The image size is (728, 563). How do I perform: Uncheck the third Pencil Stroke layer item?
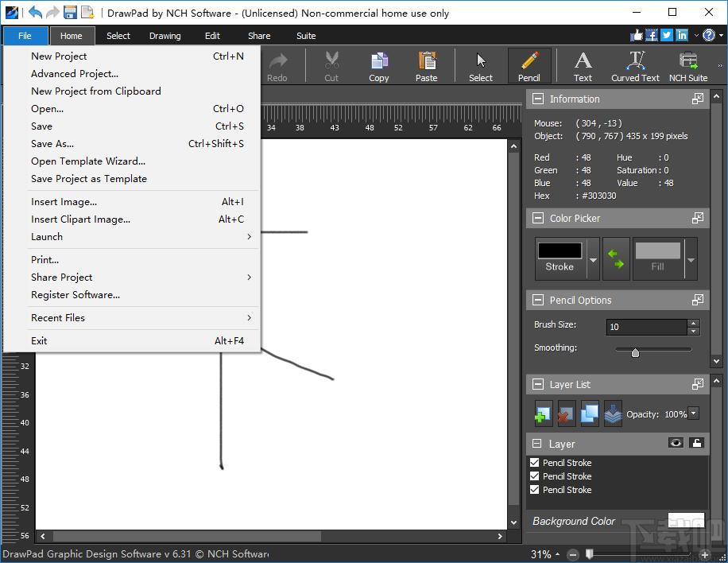click(x=534, y=489)
